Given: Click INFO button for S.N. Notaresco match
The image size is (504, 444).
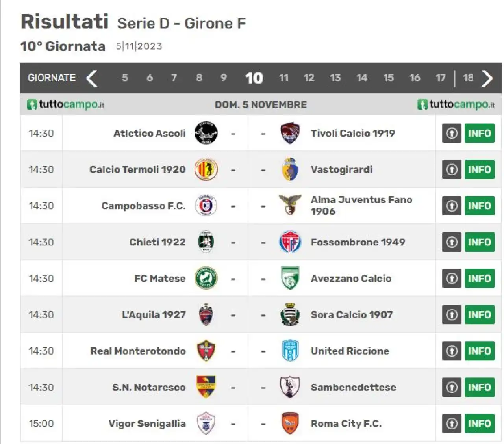Looking at the screenshot, I should (479, 387).
